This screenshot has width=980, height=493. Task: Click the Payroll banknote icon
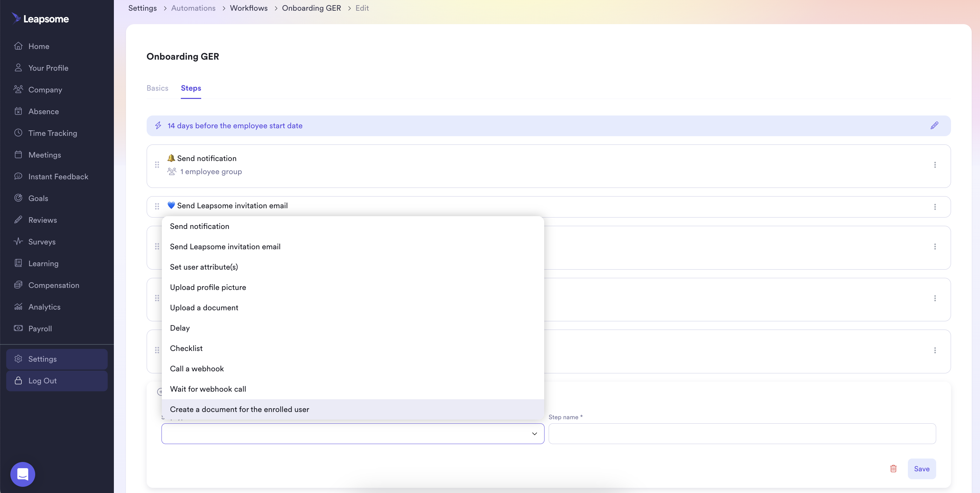(18, 328)
